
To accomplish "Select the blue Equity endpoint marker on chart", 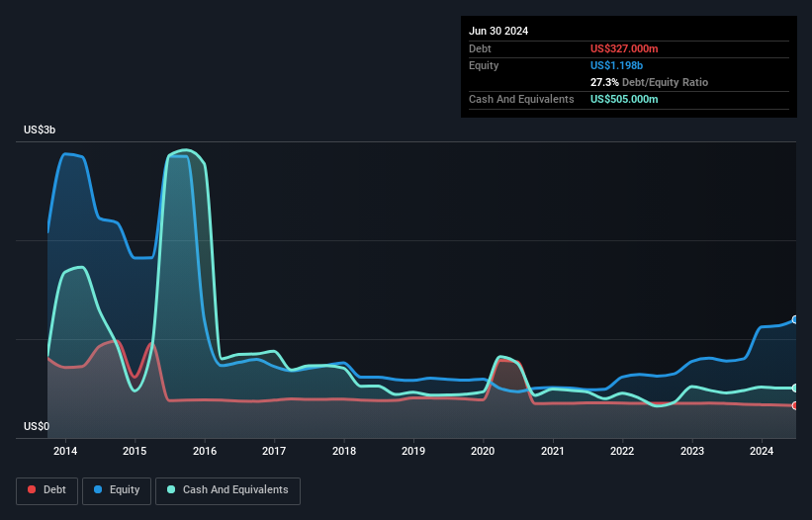I will [795, 319].
